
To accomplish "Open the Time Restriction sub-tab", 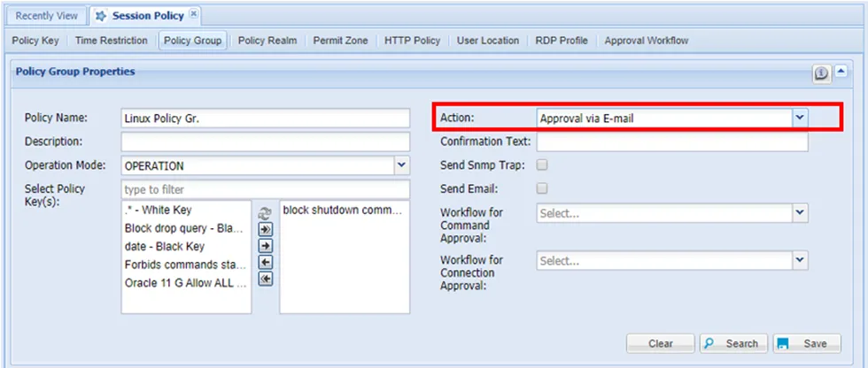I will (x=112, y=41).
